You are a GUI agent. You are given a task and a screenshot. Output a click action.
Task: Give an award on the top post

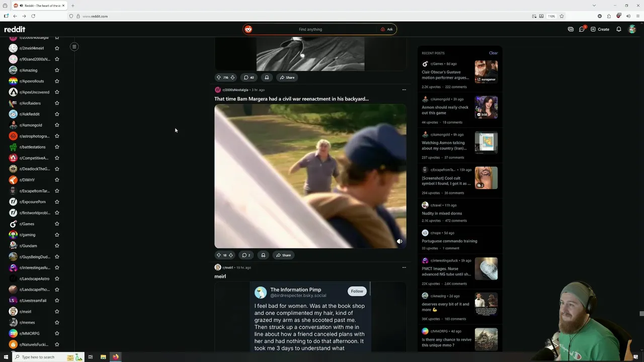tap(267, 77)
